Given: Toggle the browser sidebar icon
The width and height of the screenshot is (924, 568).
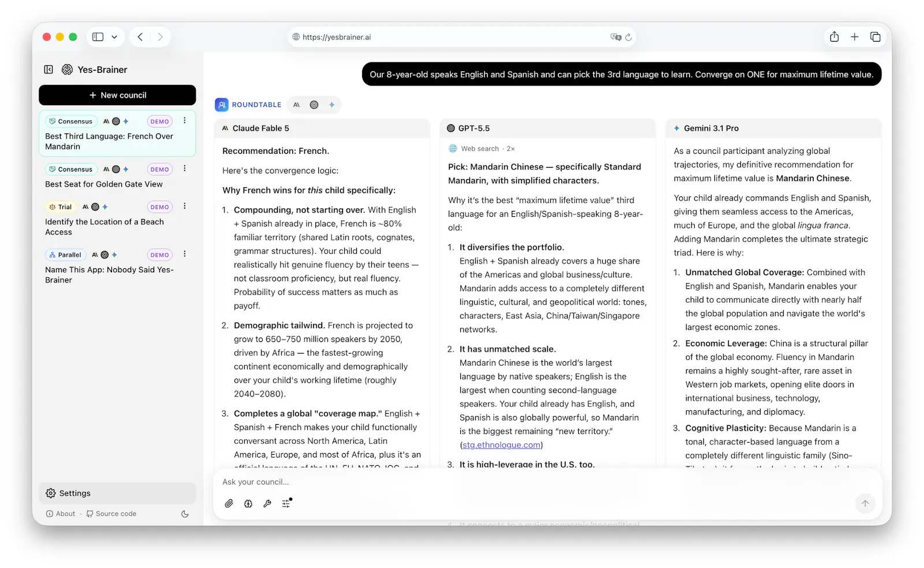Looking at the screenshot, I should click(98, 37).
